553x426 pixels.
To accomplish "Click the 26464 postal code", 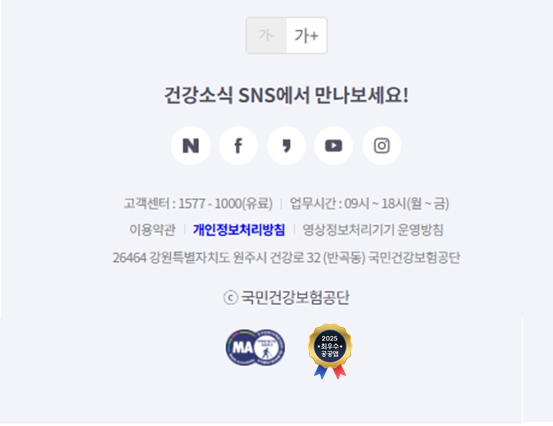I will click(129, 258).
